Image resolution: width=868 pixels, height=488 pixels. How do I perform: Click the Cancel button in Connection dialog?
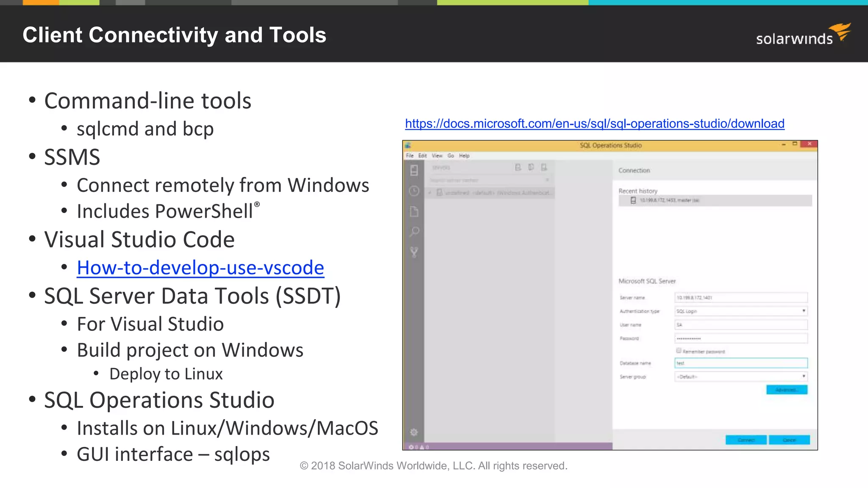pos(789,440)
